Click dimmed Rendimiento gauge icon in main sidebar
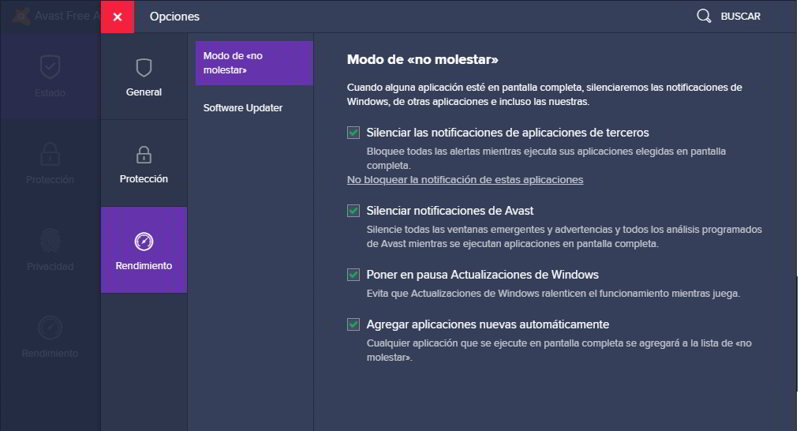This screenshot has height=431, width=800. [x=50, y=327]
